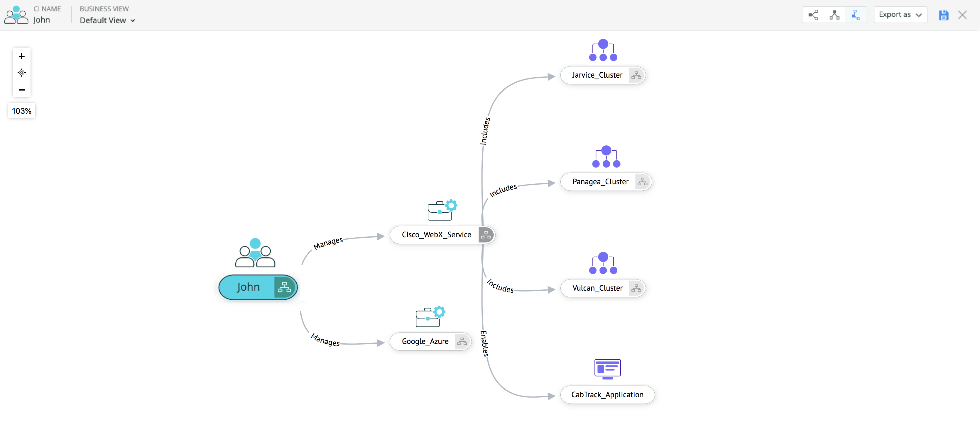Click the hierarchy icon on Google_Azure node
This screenshot has height=426, width=980.
462,341
